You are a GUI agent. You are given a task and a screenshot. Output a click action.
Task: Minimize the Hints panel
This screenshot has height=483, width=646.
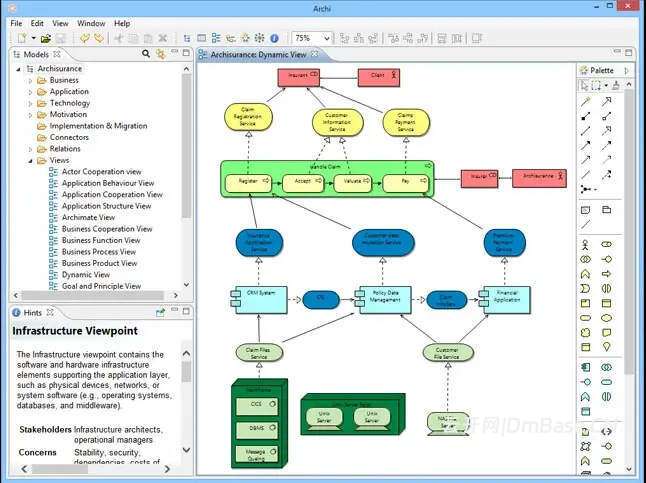click(175, 311)
